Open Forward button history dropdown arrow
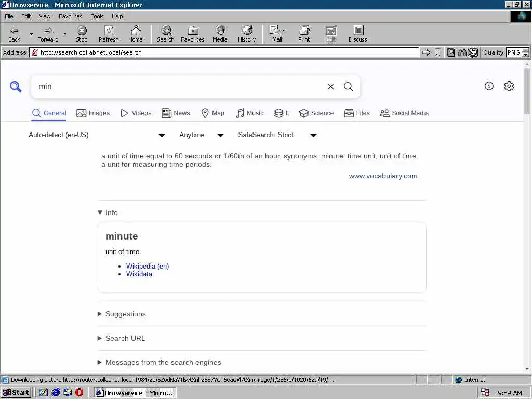The height and width of the screenshot is (399, 532). tap(65, 34)
